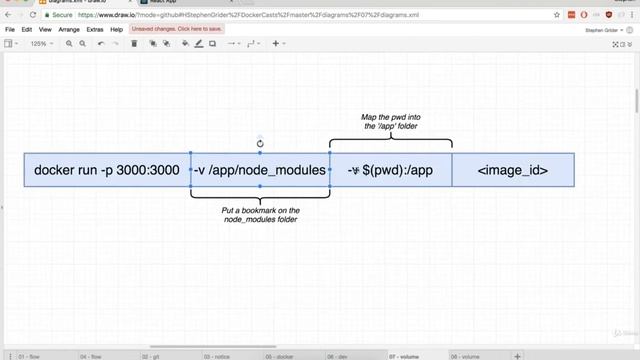
Task: Toggle shadow on the selected shape
Action: coord(212,43)
